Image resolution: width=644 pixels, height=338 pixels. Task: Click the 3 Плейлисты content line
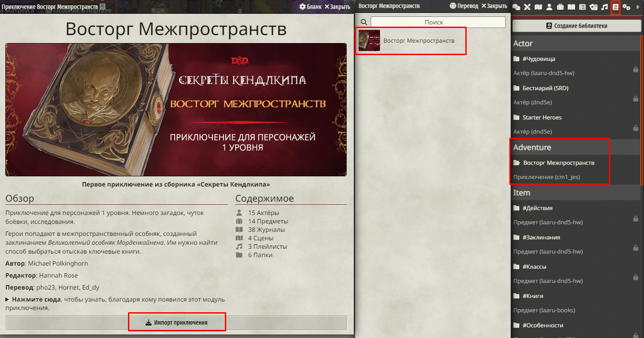point(261,247)
